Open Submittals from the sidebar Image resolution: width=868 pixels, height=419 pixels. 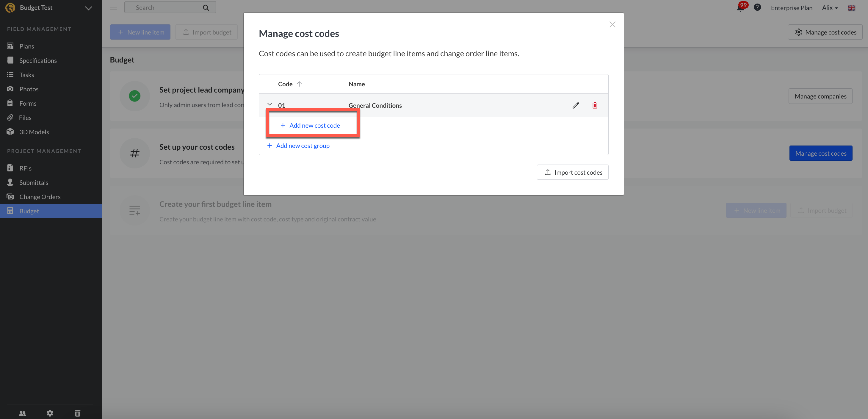tap(34, 182)
